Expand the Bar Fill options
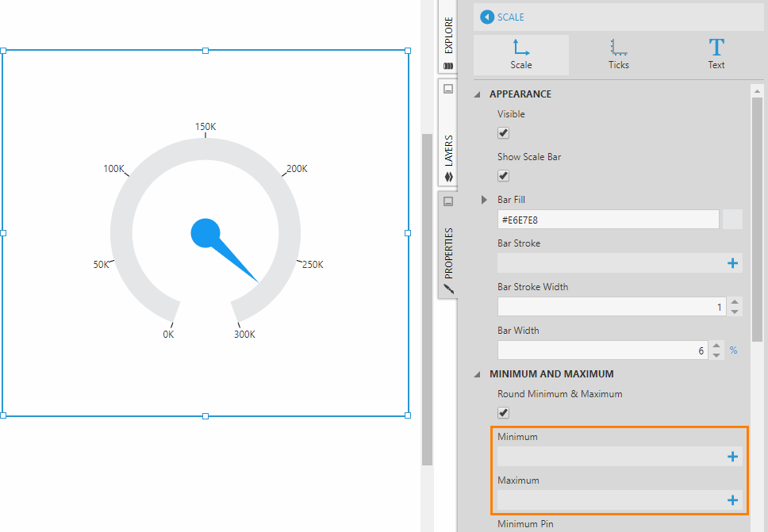This screenshot has width=768, height=532. [x=485, y=201]
